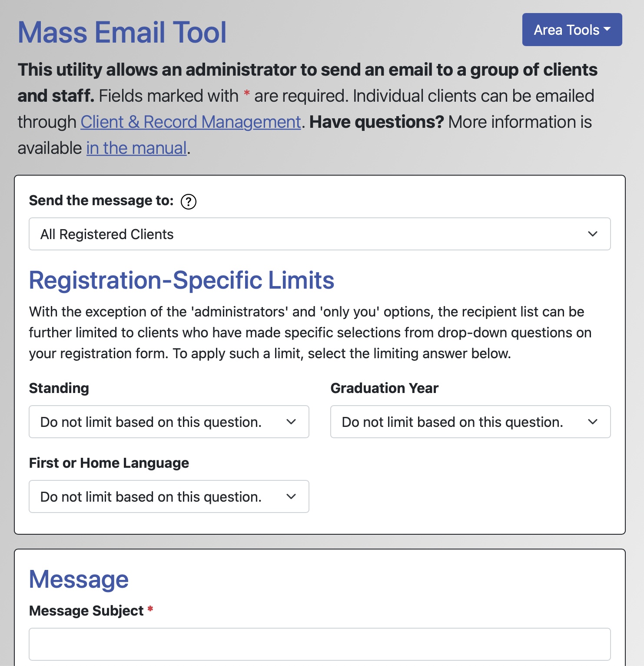The height and width of the screenshot is (666, 644).
Task: Click the Area Tools button
Action: click(571, 30)
